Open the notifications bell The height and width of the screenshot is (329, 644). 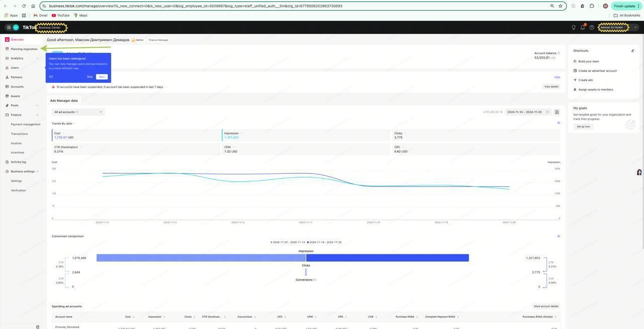pyautogui.click(x=583, y=27)
